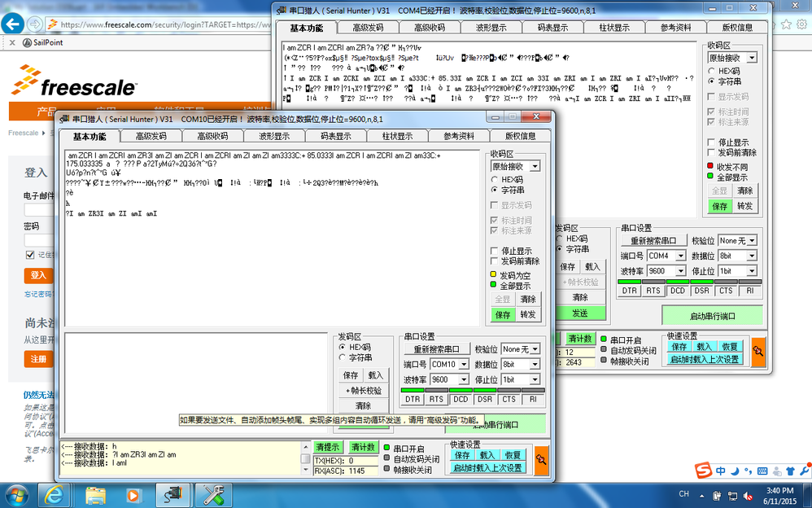Click the COM10 send data text area
The width and height of the screenshot is (812, 508).
click(x=197, y=383)
